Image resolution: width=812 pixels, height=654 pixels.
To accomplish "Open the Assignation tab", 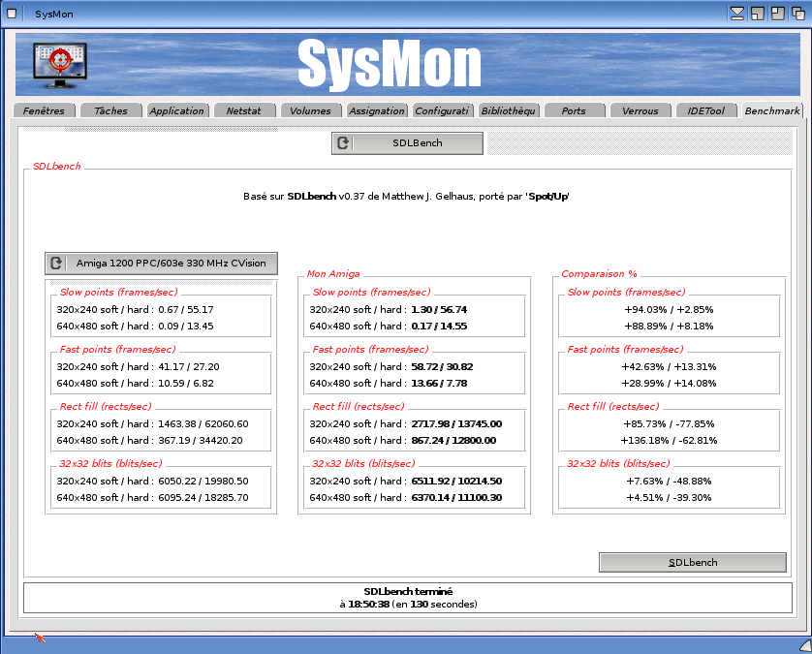I will pos(377,110).
